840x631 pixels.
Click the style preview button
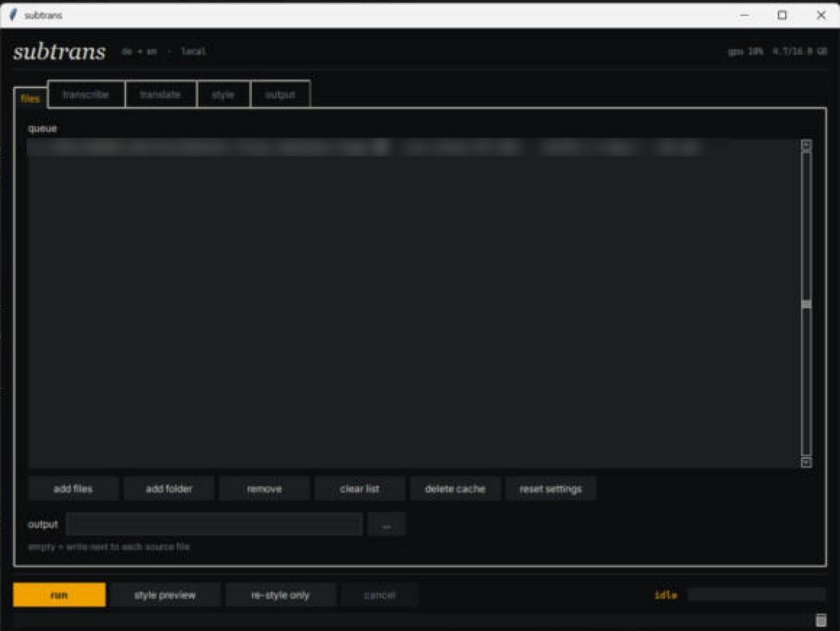[x=165, y=595]
